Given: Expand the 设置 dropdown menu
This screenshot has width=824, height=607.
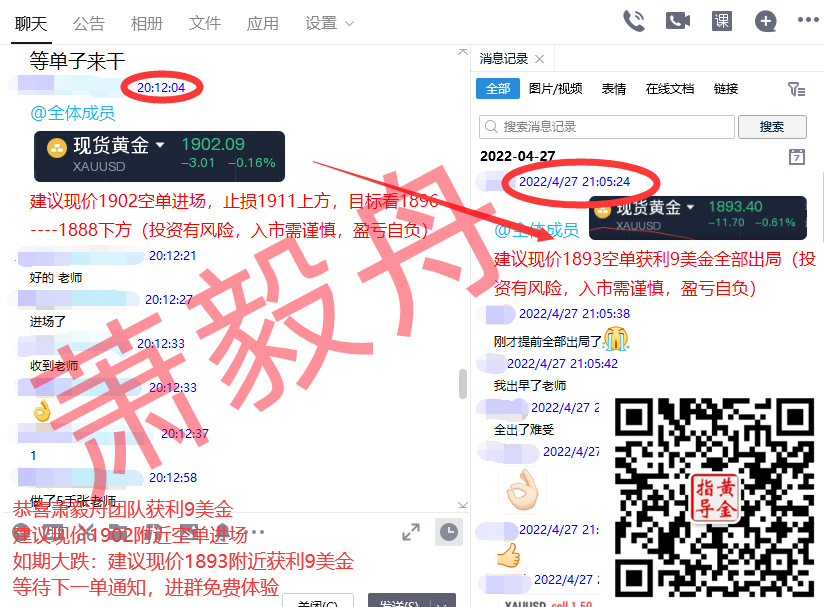Looking at the screenshot, I should click(x=329, y=23).
